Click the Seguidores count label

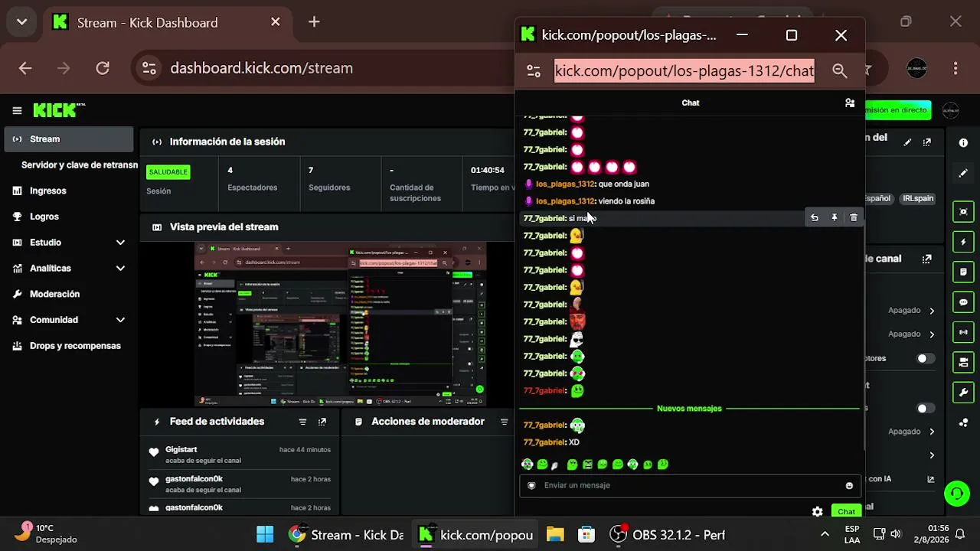[329, 187]
